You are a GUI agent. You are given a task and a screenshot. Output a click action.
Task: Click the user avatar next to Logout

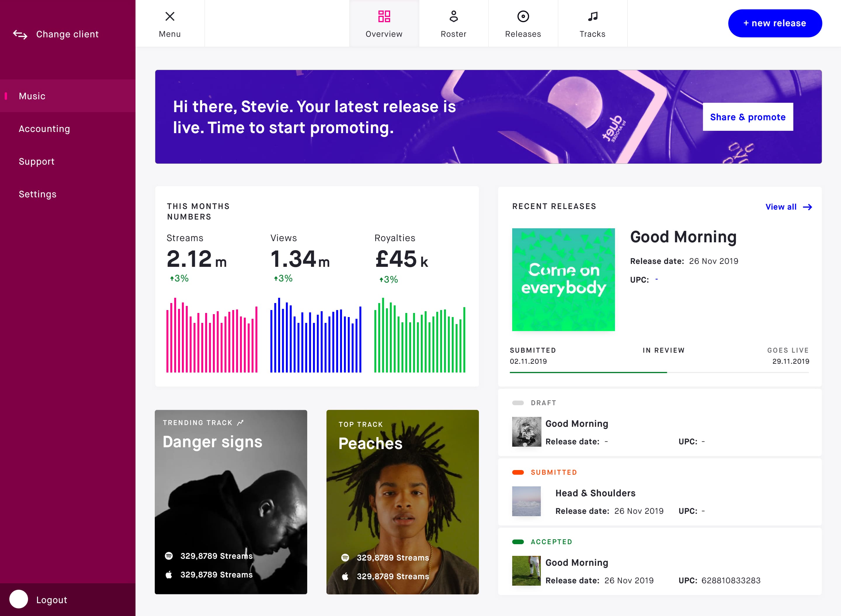(19, 599)
